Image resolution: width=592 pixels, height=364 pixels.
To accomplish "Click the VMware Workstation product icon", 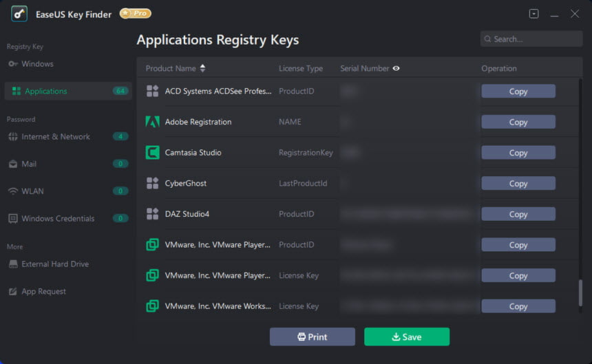I will 153,306.
